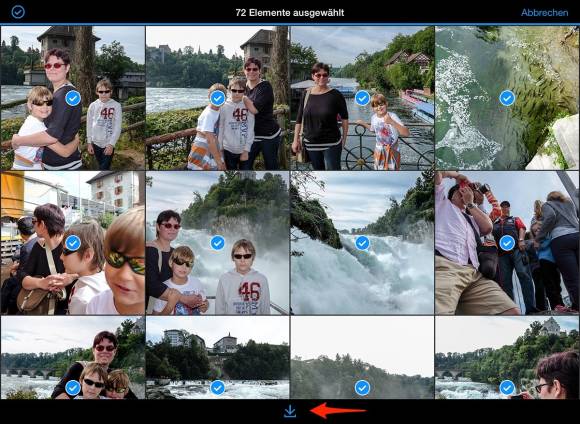Toggle the select-all checkmark icon top-left

(18, 12)
